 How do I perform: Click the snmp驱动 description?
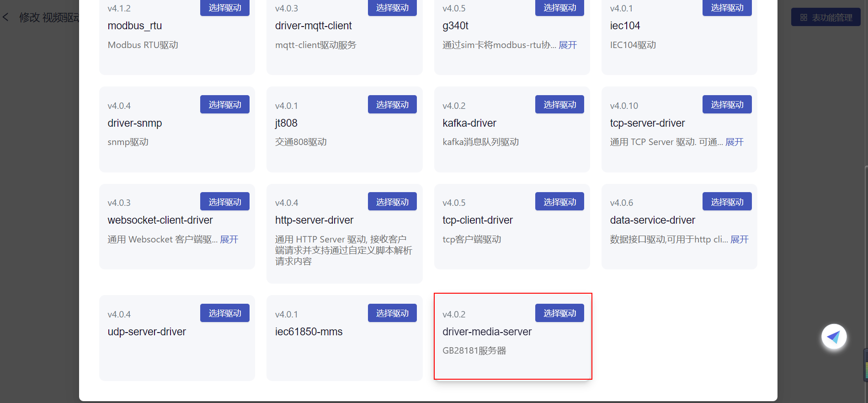point(128,142)
